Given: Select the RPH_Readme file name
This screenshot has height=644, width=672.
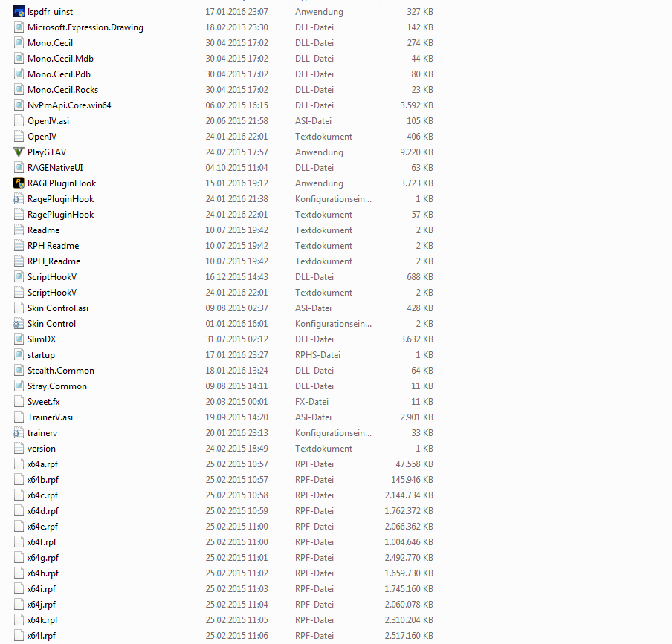Looking at the screenshot, I should click(54, 261).
